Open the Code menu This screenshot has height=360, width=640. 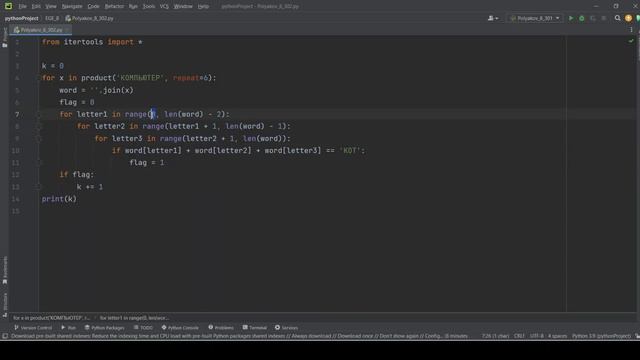pos(93,7)
